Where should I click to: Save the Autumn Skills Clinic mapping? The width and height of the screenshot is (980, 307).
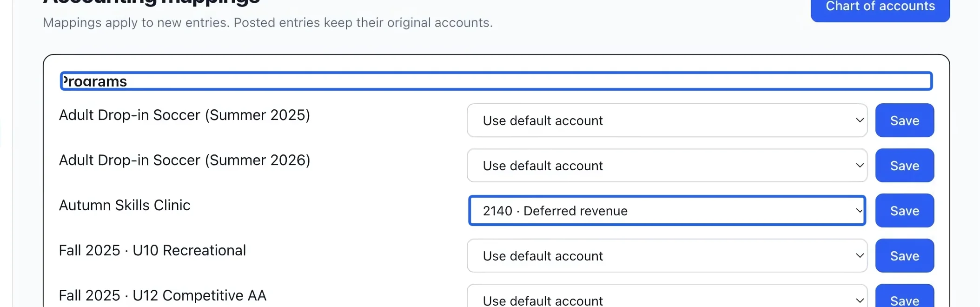pyautogui.click(x=904, y=211)
